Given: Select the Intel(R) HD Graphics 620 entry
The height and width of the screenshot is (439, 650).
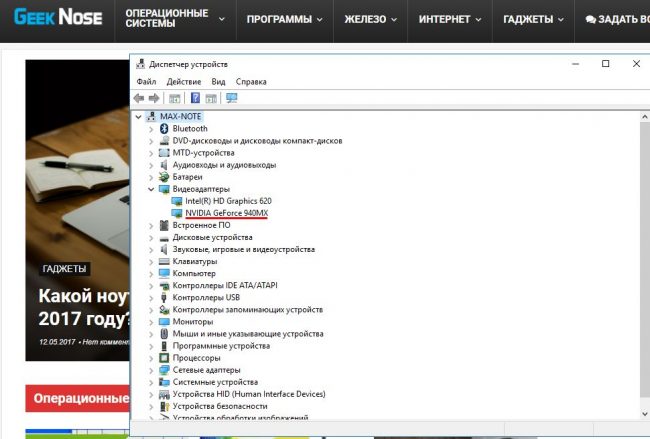Looking at the screenshot, I should coord(228,201).
